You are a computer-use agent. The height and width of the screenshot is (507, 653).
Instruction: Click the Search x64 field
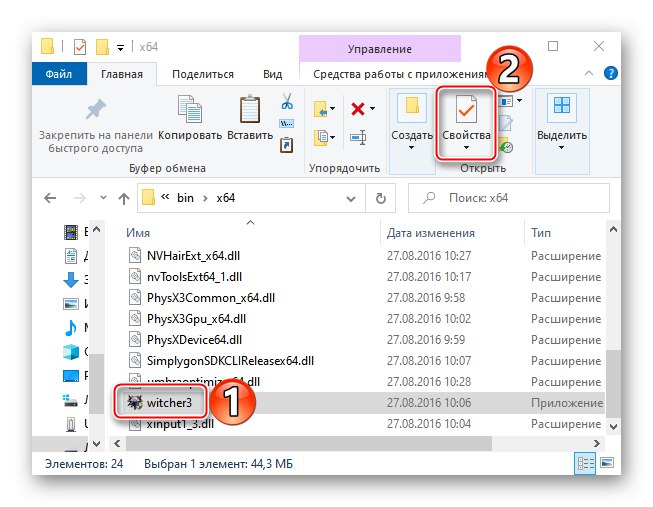pyautogui.click(x=509, y=198)
